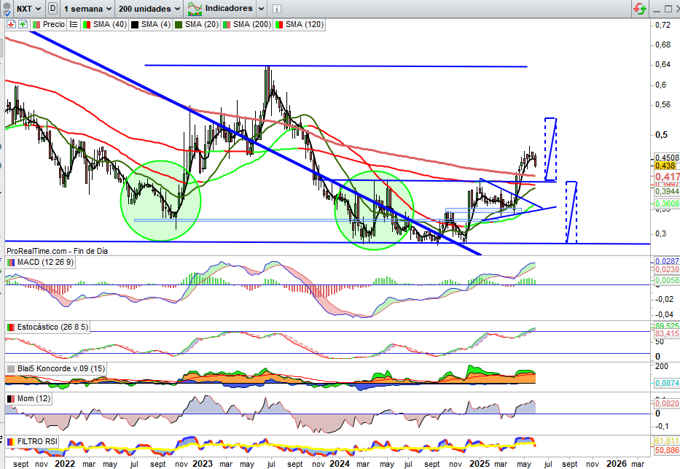
Task: Open Estocástico (26 8 5) panel settings
Action: coord(48,327)
